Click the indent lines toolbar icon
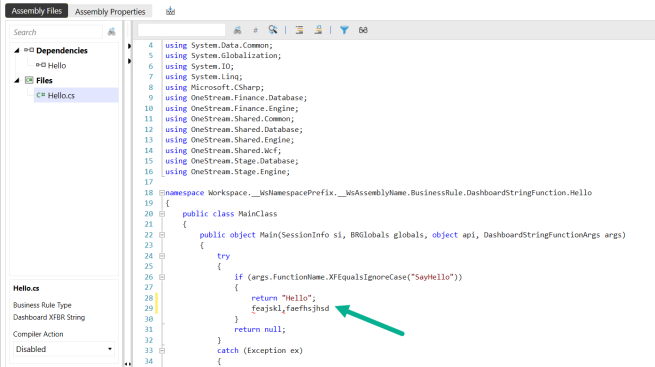The image size is (655, 367). coord(300,30)
